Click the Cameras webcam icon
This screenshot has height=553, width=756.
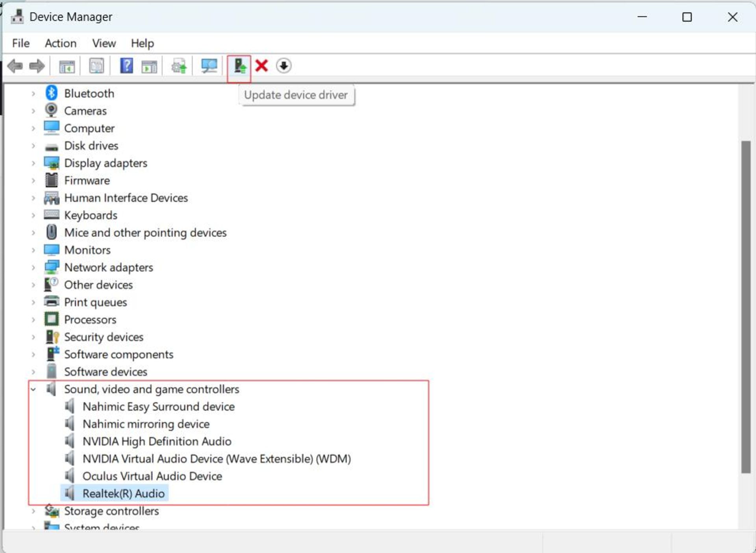click(51, 111)
